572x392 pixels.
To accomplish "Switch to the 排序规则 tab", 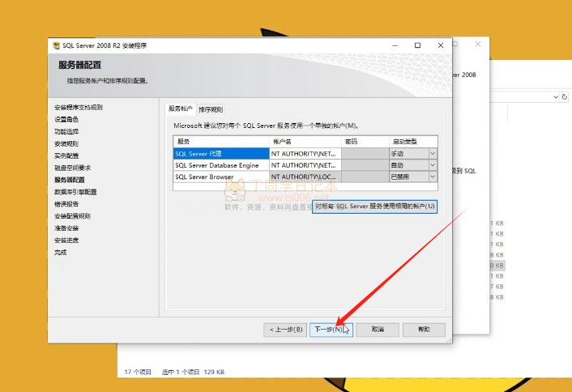I will tap(211, 109).
